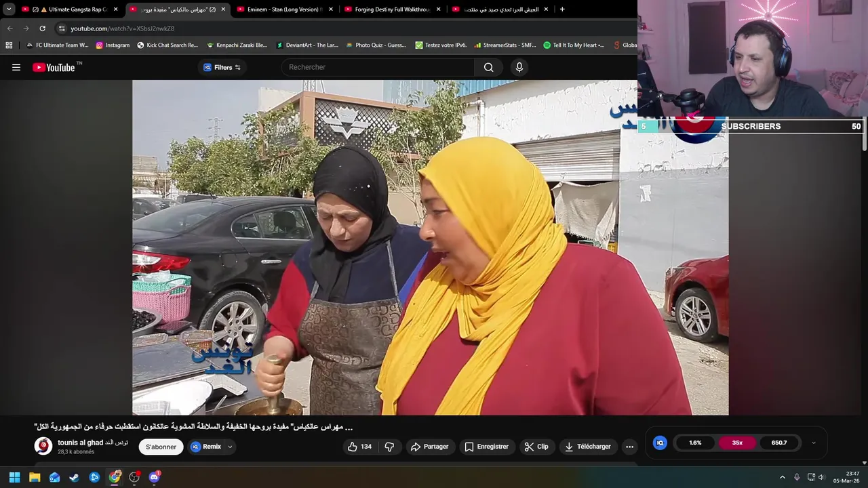Open a new browser tab

pyautogui.click(x=562, y=9)
